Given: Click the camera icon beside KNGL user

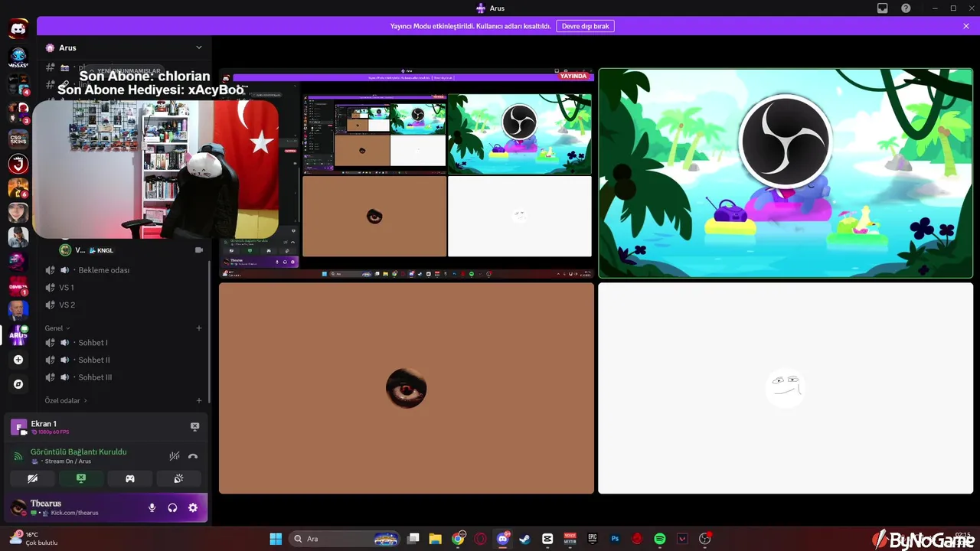Looking at the screenshot, I should 199,250.
